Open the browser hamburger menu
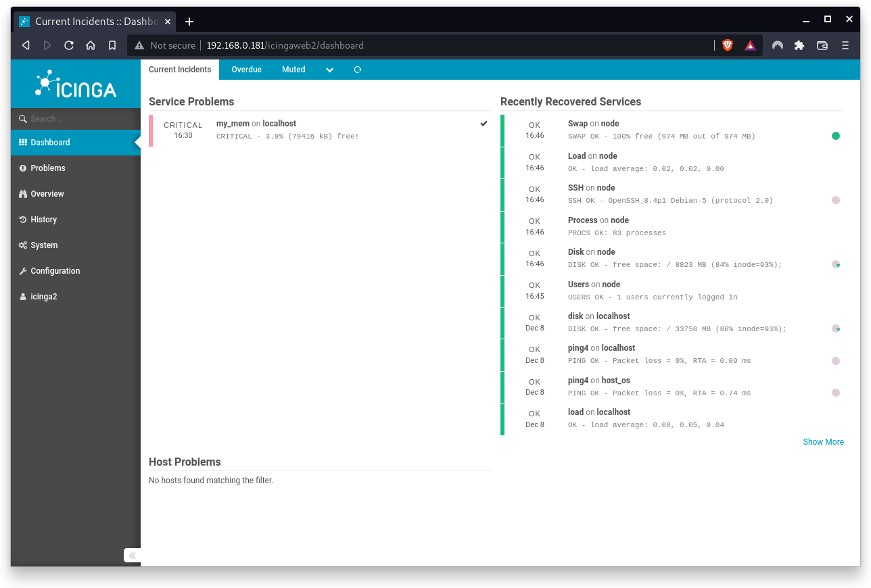Viewport: 871px width, 588px height. [x=845, y=45]
